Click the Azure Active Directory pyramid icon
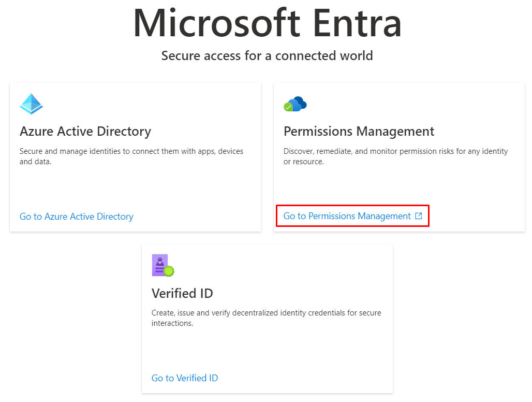 click(31, 104)
